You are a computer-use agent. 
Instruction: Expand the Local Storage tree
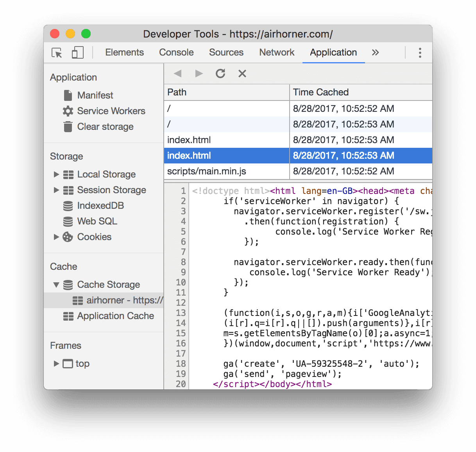[x=56, y=174]
